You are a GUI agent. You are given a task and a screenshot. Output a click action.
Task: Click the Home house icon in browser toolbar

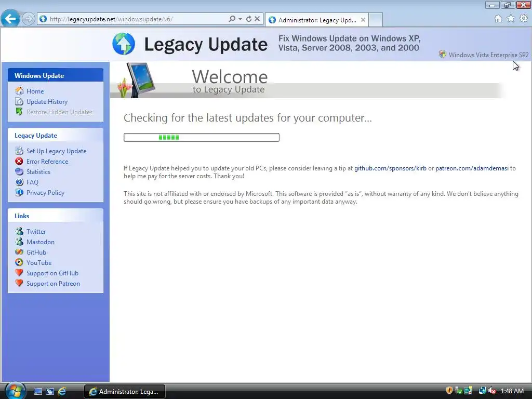click(498, 19)
